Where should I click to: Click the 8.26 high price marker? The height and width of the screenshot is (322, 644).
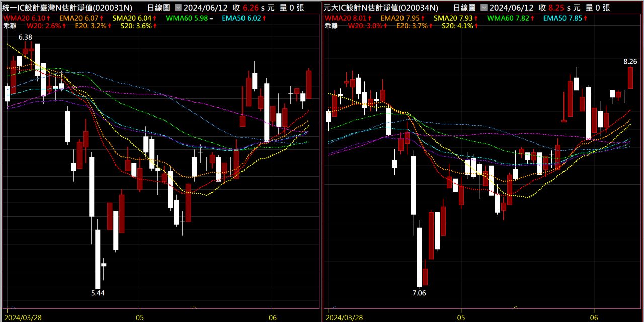630,61
